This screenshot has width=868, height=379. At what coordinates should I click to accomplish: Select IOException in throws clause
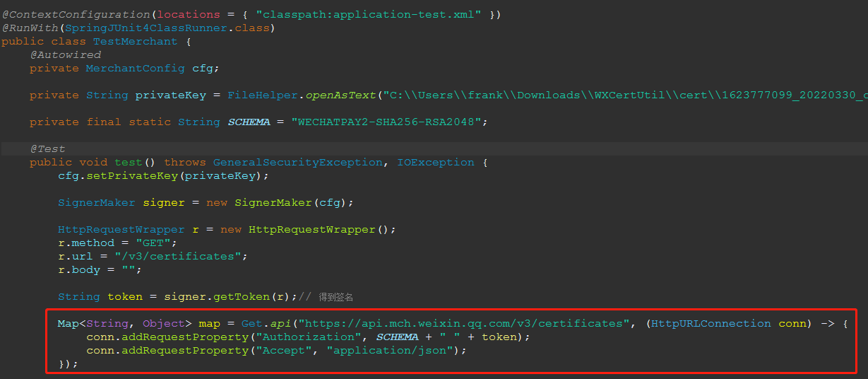(436, 163)
